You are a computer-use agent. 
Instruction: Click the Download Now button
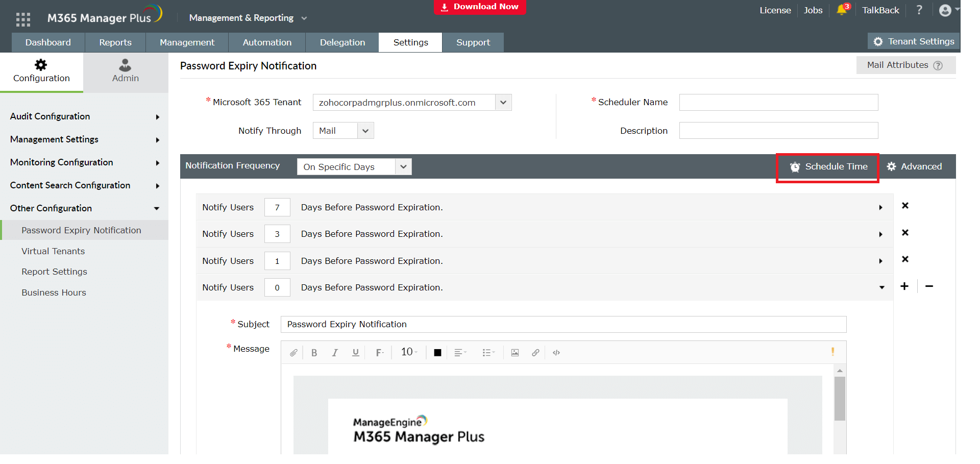tap(480, 7)
